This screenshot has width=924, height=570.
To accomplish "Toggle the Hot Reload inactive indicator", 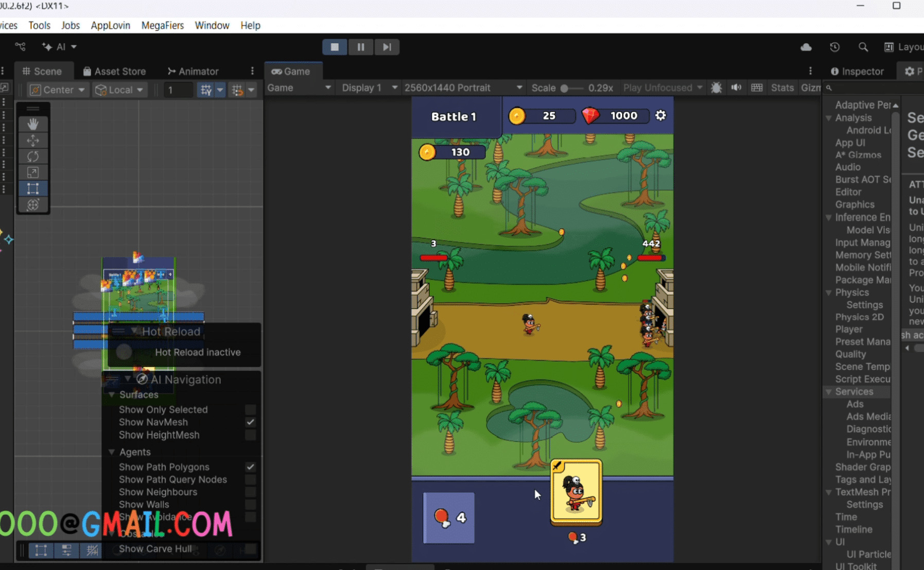I will click(x=125, y=352).
